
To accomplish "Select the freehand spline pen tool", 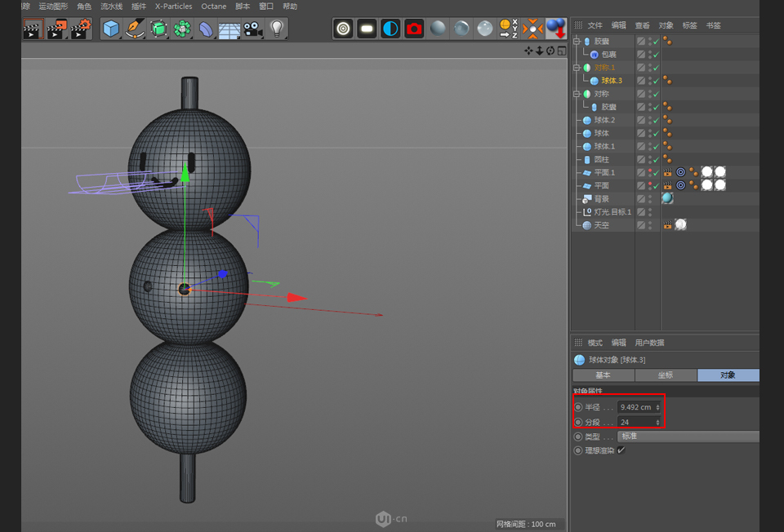I will [x=134, y=29].
